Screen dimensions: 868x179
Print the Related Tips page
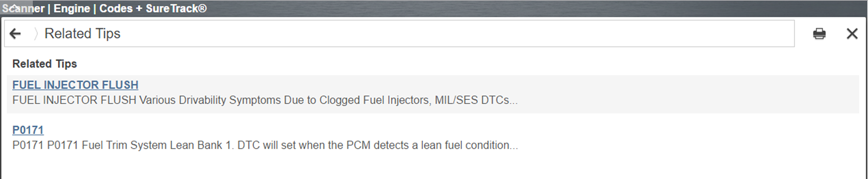[819, 34]
